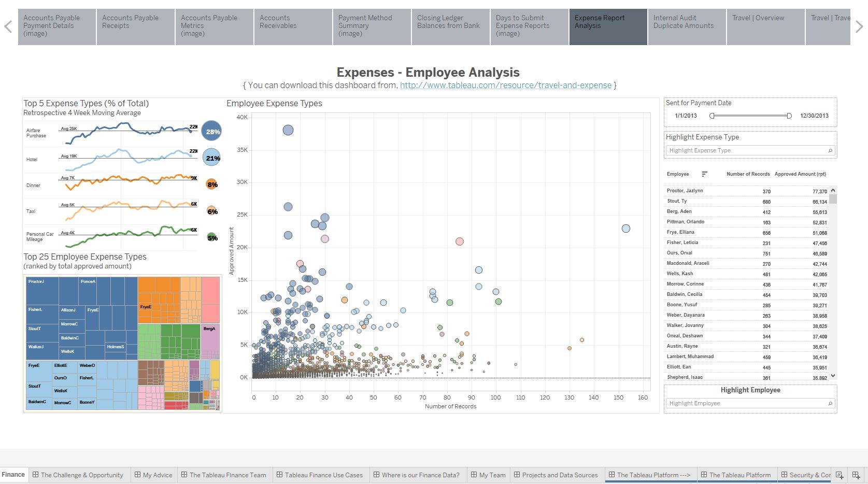Open the Travel | Overview tab

pyautogui.click(x=766, y=27)
